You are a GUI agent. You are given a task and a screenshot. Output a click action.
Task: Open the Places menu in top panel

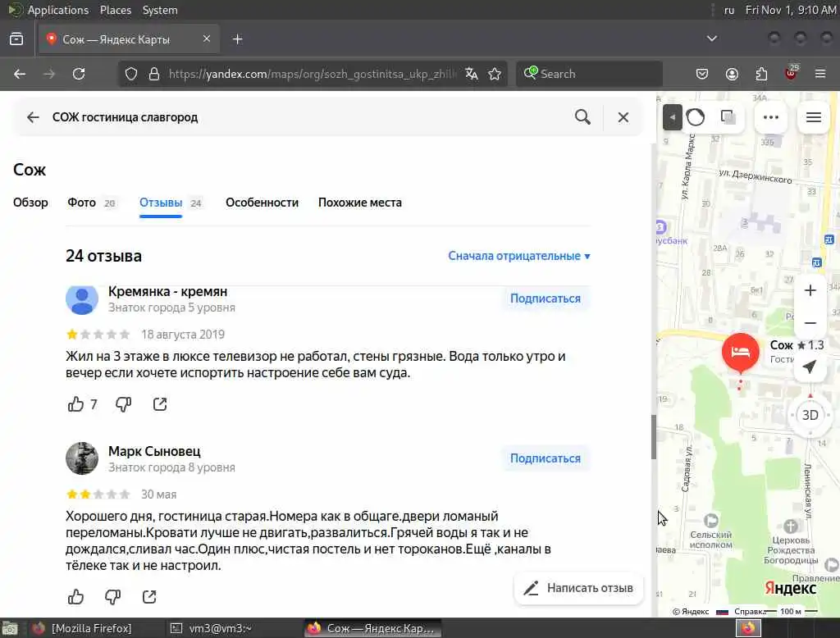(x=116, y=10)
